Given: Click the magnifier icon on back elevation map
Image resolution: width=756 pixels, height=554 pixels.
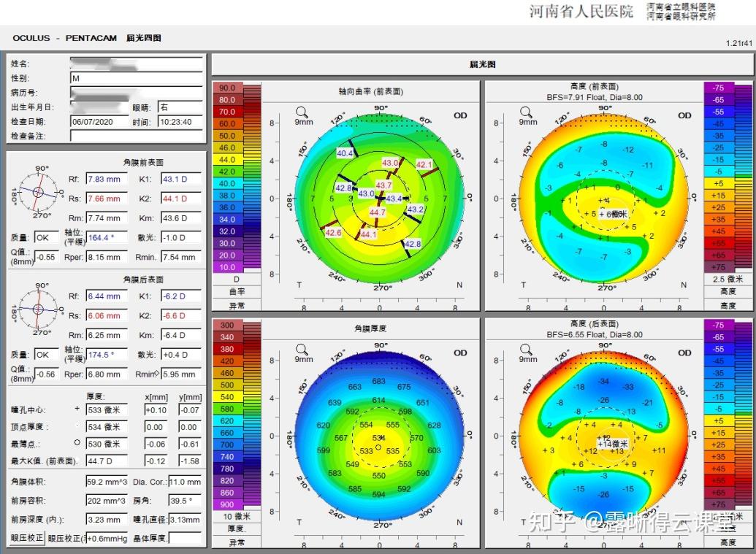Looking at the screenshot, I should point(526,349).
